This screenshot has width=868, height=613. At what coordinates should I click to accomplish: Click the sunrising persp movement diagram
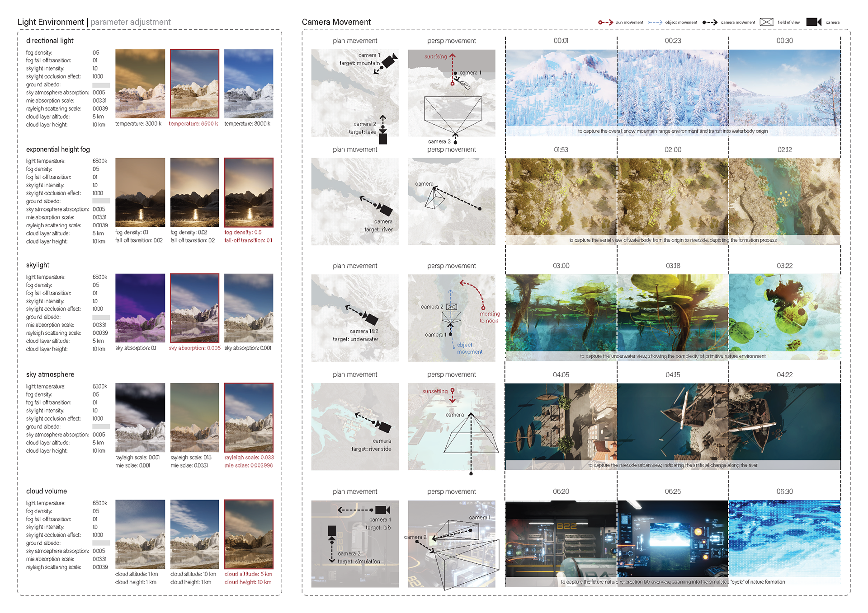click(452, 93)
